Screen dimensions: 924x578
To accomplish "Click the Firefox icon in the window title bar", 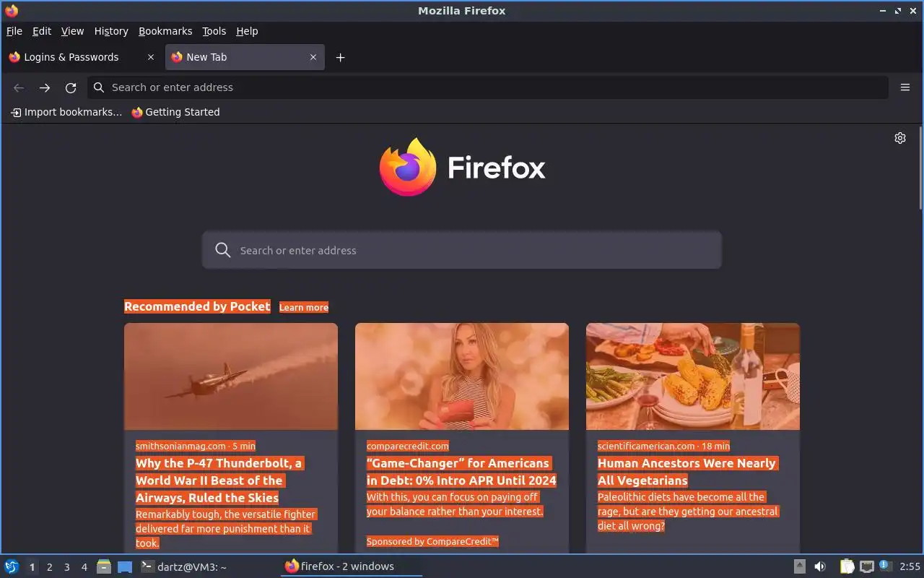I will pyautogui.click(x=12, y=10).
